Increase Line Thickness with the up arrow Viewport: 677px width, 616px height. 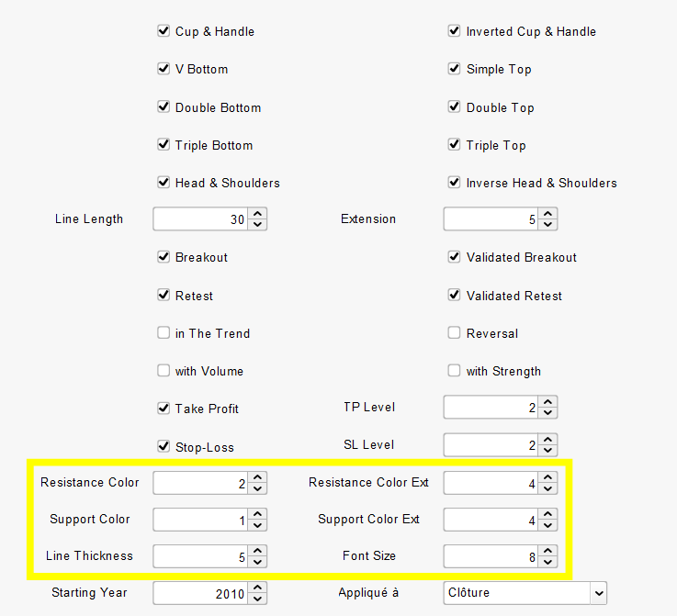point(257,551)
